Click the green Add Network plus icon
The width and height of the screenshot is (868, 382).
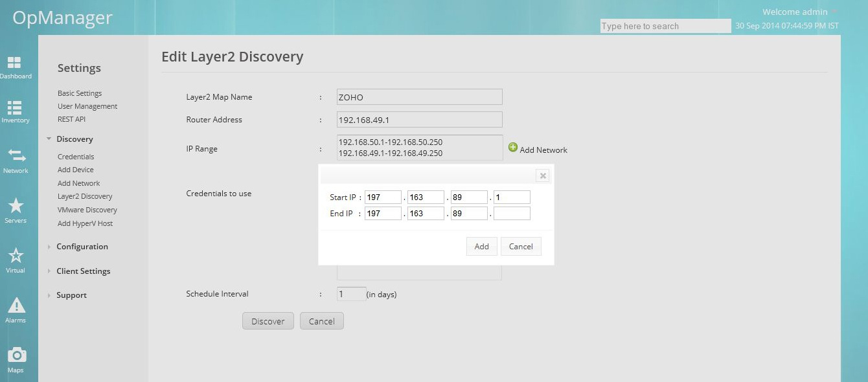(x=512, y=147)
